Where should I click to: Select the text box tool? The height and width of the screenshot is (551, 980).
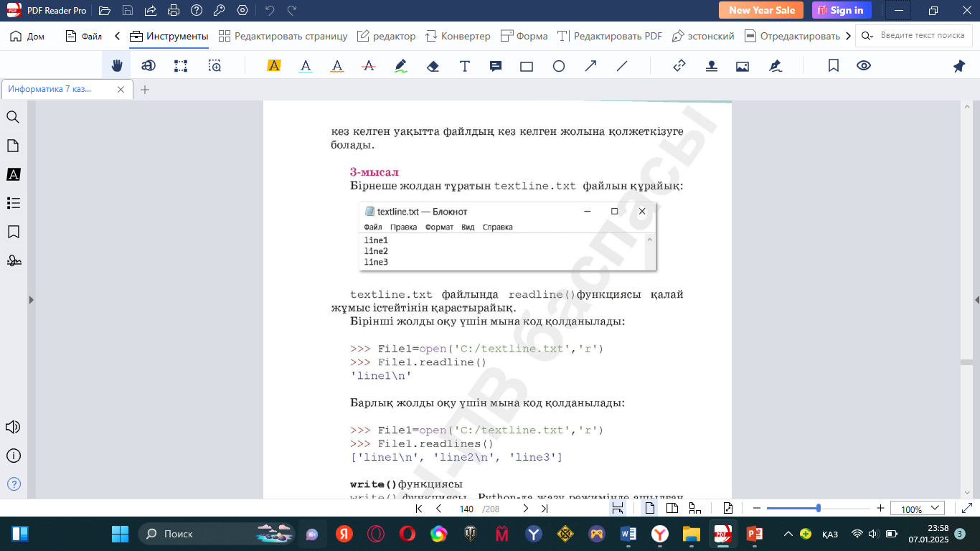465,66
